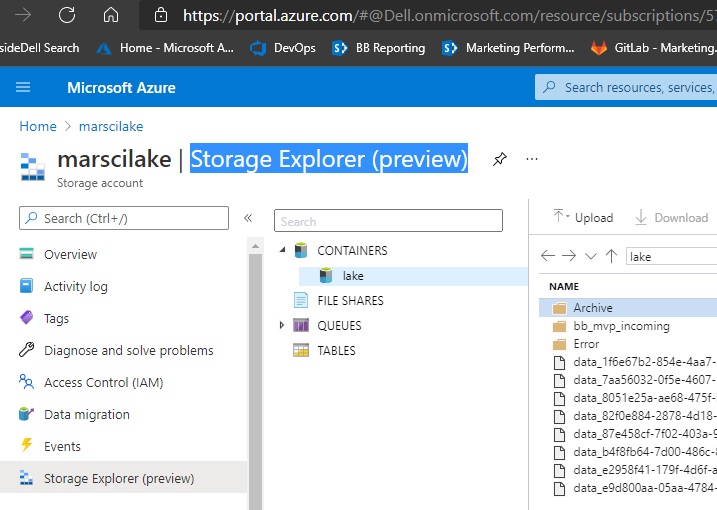Click the left menu scrollbar up arrow
Viewport: 717px width, 510px height.
[x=256, y=246]
